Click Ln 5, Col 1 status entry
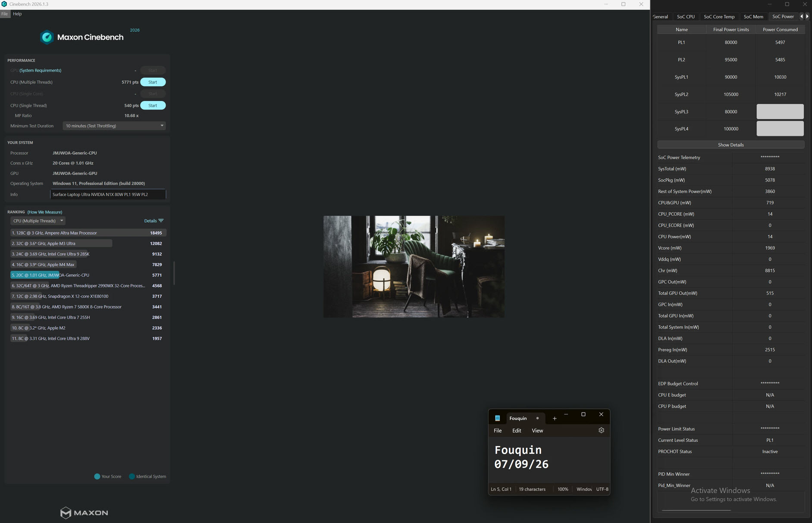Image resolution: width=812 pixels, height=523 pixels. (x=501, y=489)
